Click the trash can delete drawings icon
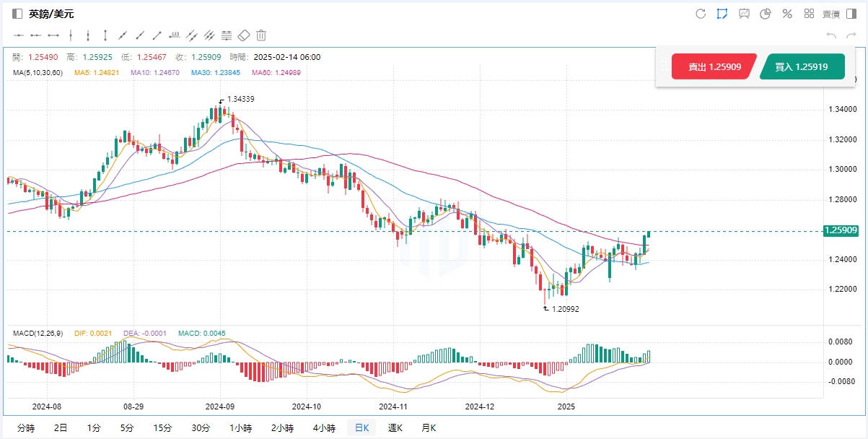This screenshot has width=868, height=439. (x=261, y=35)
